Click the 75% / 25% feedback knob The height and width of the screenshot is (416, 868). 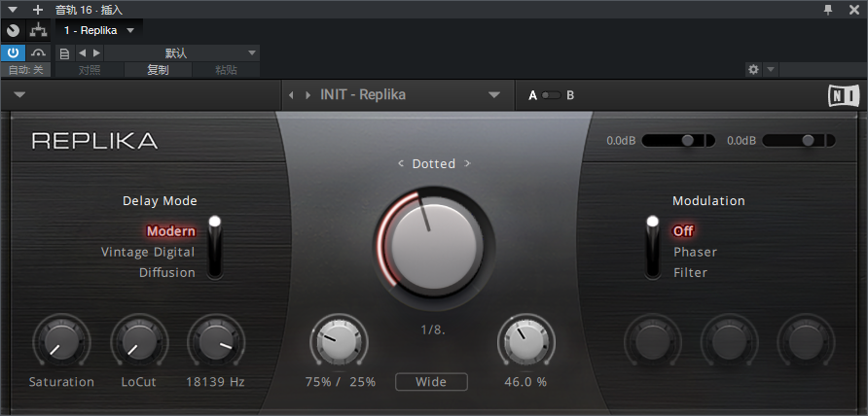[340, 341]
